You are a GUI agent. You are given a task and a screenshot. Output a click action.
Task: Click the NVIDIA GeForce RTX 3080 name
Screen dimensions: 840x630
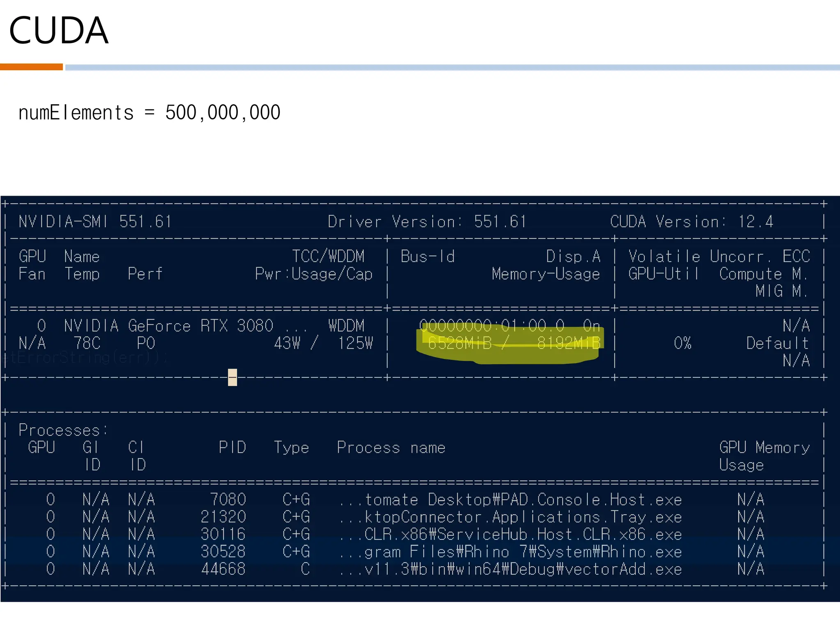168,326
